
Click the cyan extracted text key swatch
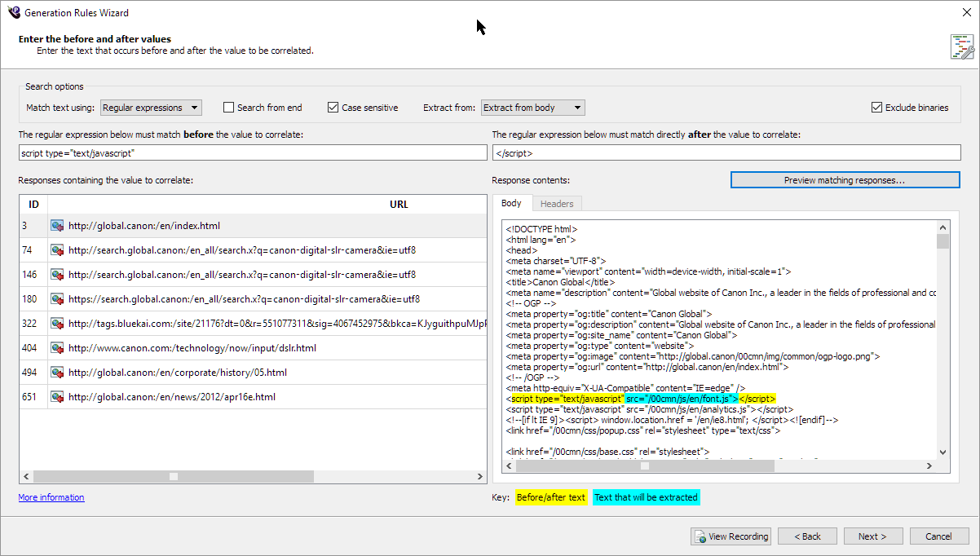[x=646, y=497]
